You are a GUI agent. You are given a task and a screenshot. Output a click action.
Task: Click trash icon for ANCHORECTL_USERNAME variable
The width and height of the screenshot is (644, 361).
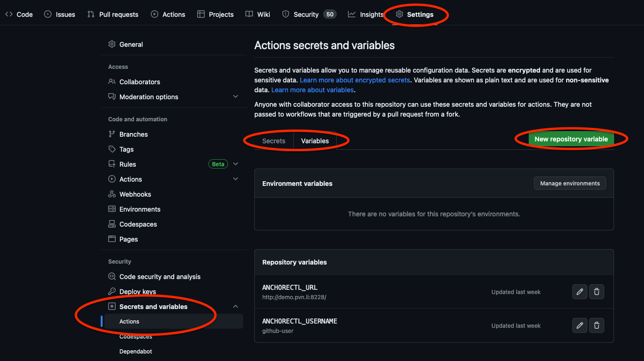(596, 325)
